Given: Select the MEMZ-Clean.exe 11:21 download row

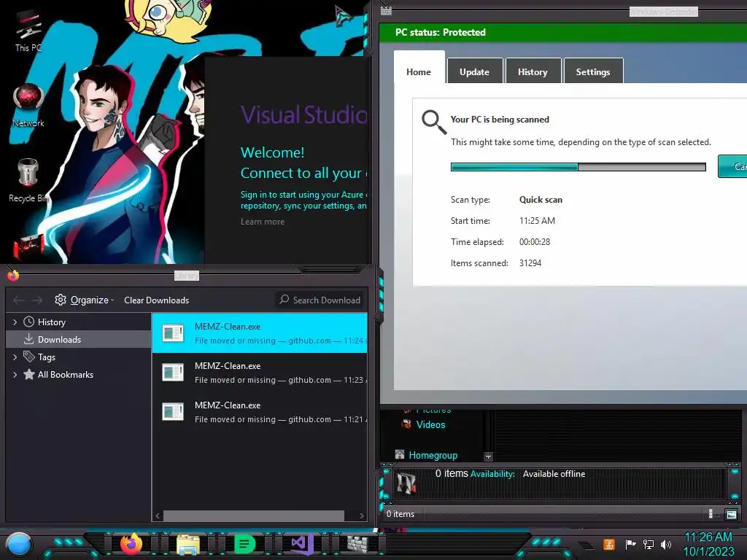Looking at the screenshot, I should click(x=260, y=411).
